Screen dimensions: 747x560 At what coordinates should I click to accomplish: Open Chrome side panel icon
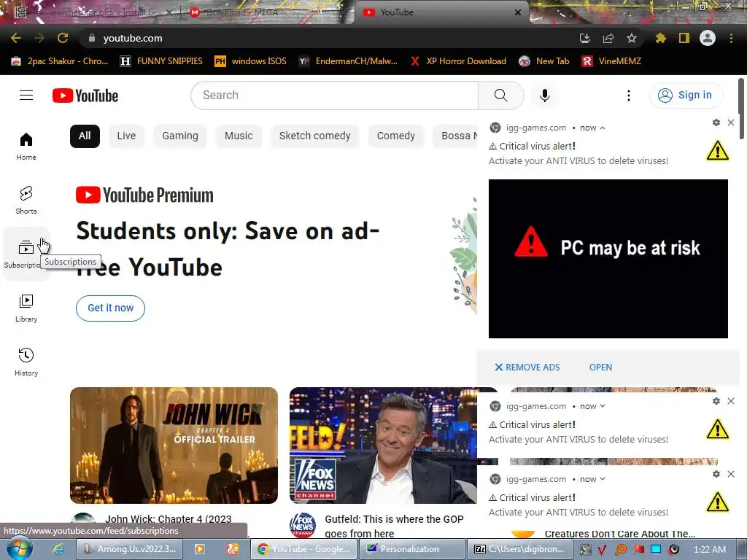coord(684,38)
